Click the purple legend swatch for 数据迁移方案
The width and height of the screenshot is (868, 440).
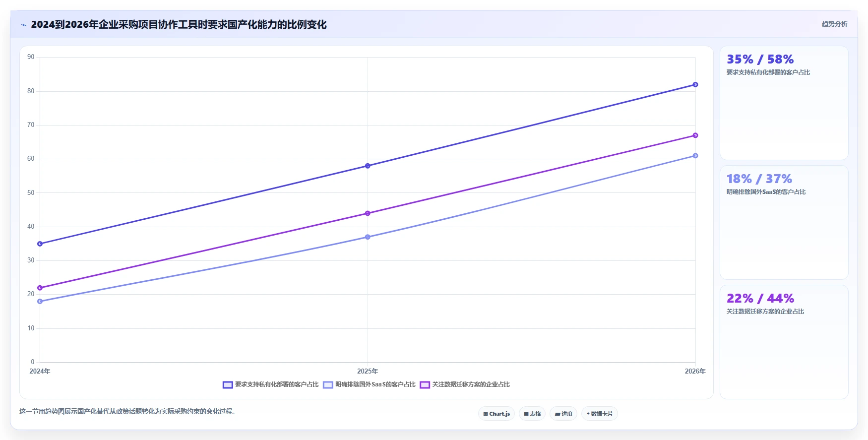425,384
